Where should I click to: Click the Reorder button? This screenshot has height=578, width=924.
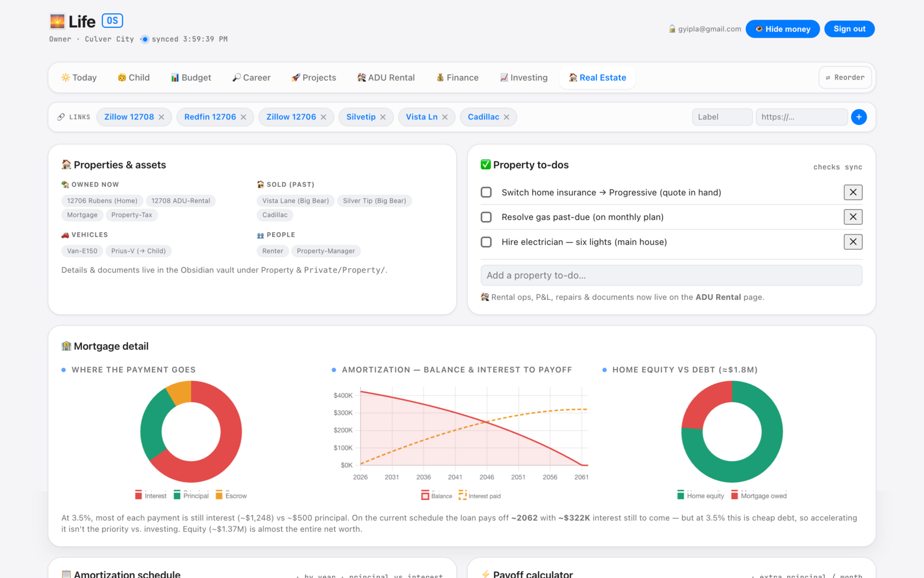(845, 77)
